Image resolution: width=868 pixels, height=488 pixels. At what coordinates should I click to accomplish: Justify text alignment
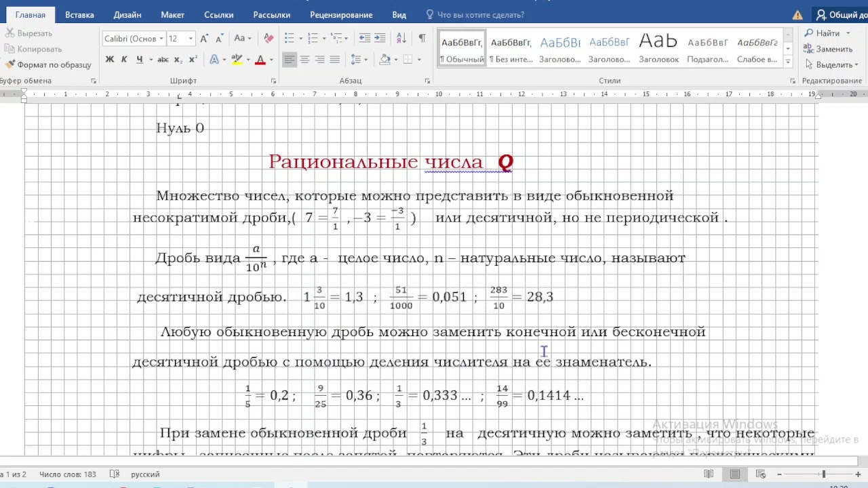(x=334, y=60)
